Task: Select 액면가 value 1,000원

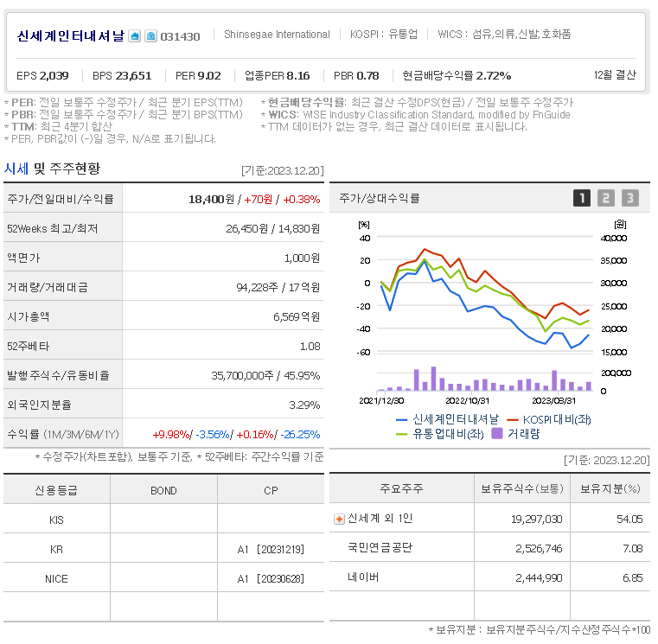Action: point(302,258)
